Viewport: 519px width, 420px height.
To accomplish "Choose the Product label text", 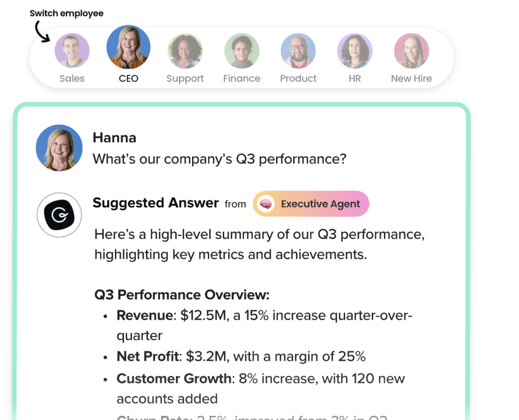I will [x=298, y=78].
